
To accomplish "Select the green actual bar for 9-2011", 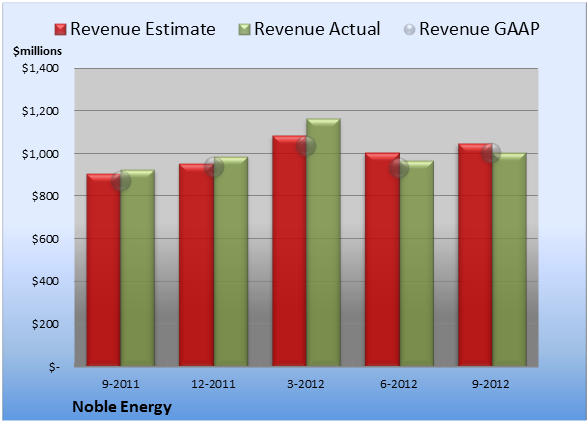I will (x=138, y=268).
